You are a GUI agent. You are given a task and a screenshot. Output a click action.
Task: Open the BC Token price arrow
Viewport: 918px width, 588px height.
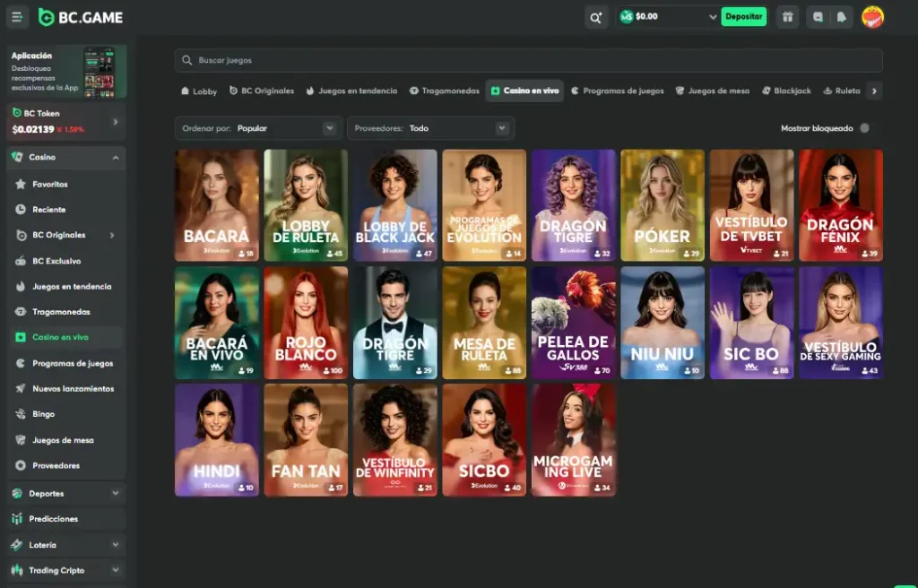pyautogui.click(x=116, y=122)
